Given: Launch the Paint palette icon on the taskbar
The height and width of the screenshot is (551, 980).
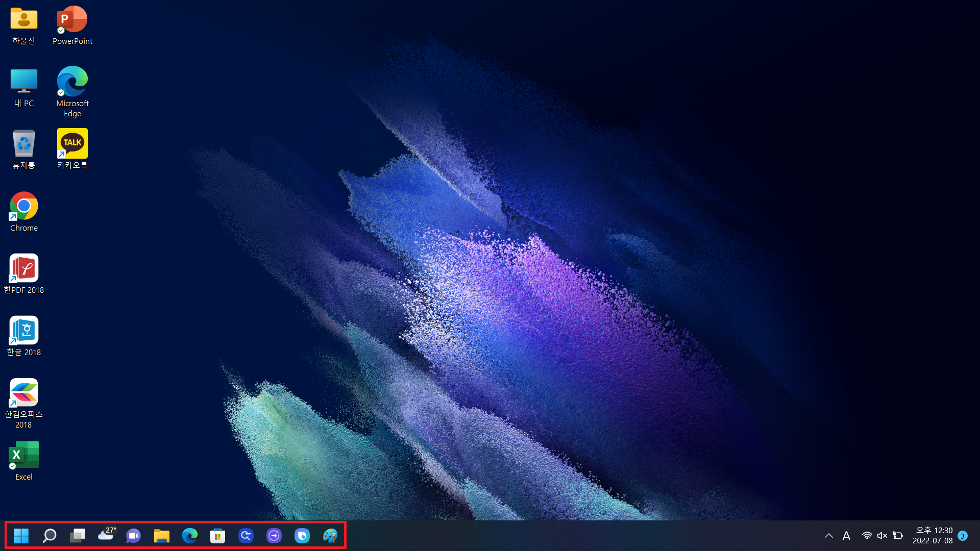Looking at the screenshot, I should tap(330, 536).
